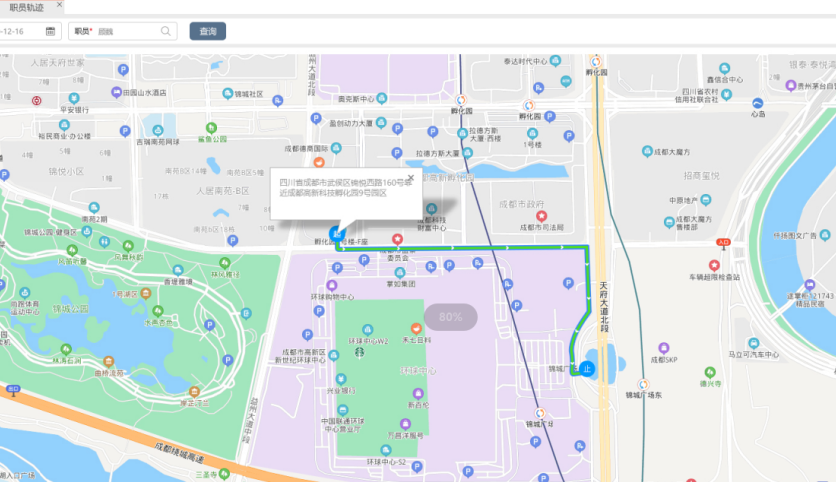This screenshot has width=836, height=482.
Task: Click the 车辆超限检查站 star marker
Action: 714,265
